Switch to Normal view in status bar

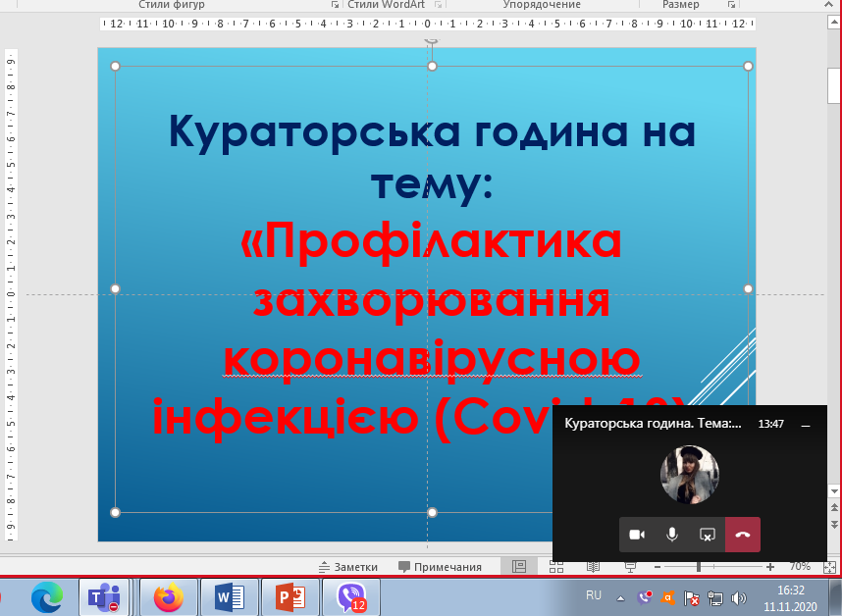coord(519,567)
